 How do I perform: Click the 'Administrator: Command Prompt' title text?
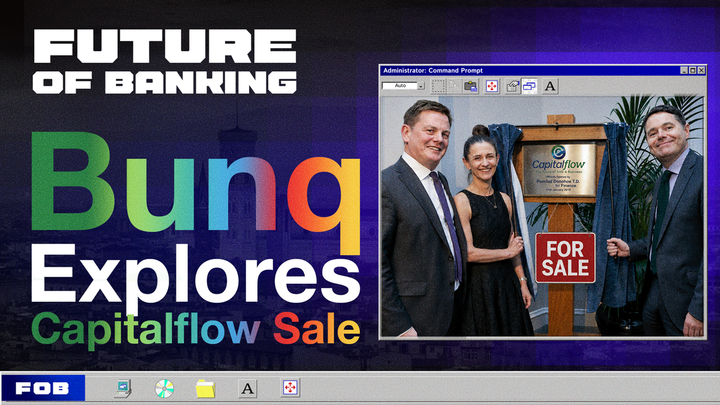pos(433,70)
